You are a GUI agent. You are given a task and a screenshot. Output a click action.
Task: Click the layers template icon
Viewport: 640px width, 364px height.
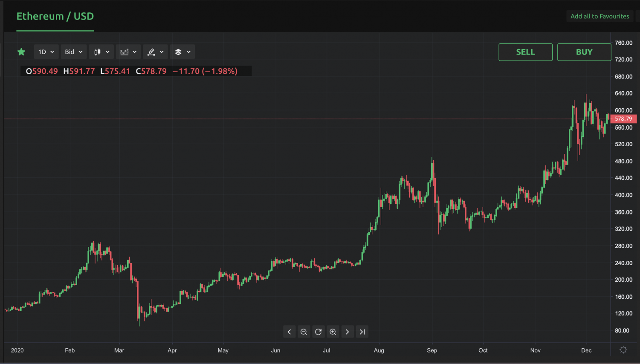coord(178,52)
